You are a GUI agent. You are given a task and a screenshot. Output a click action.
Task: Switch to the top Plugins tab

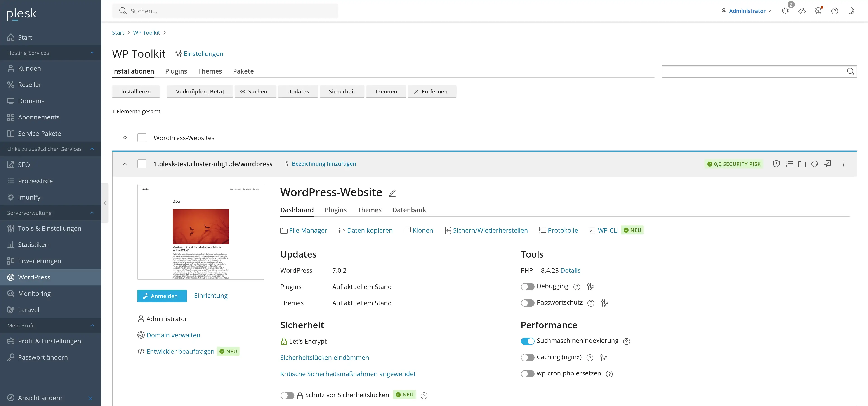pyautogui.click(x=176, y=71)
